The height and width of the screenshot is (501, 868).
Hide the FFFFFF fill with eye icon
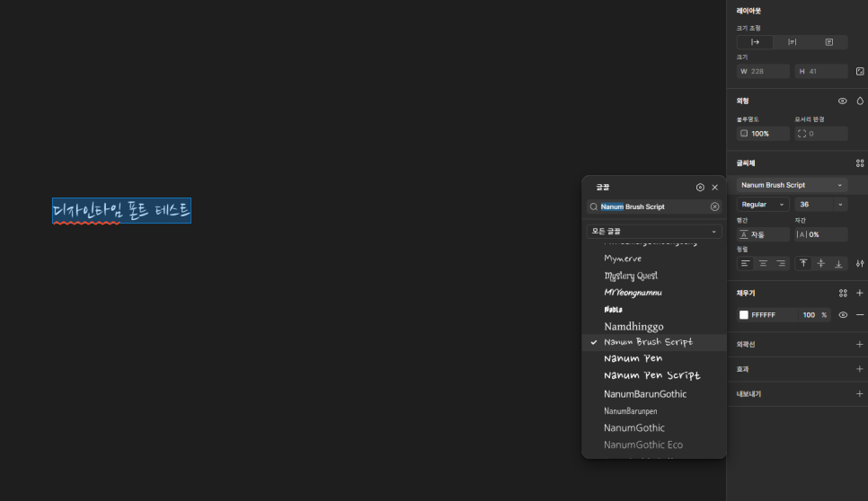(843, 315)
